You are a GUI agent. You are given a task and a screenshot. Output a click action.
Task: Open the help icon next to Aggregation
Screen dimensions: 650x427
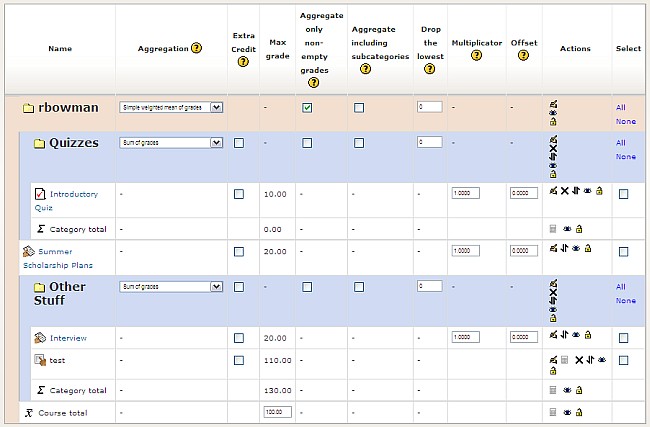tap(196, 48)
